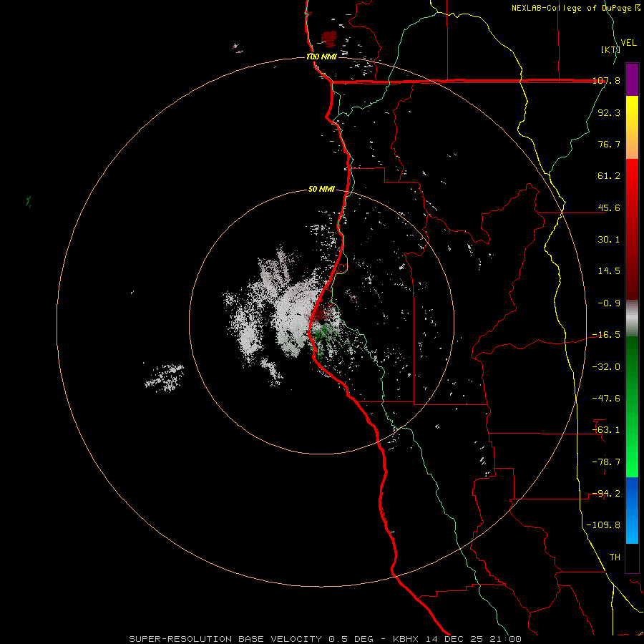Click the 76.7 scale value
Screen dimensions: 644x644
(x=609, y=144)
